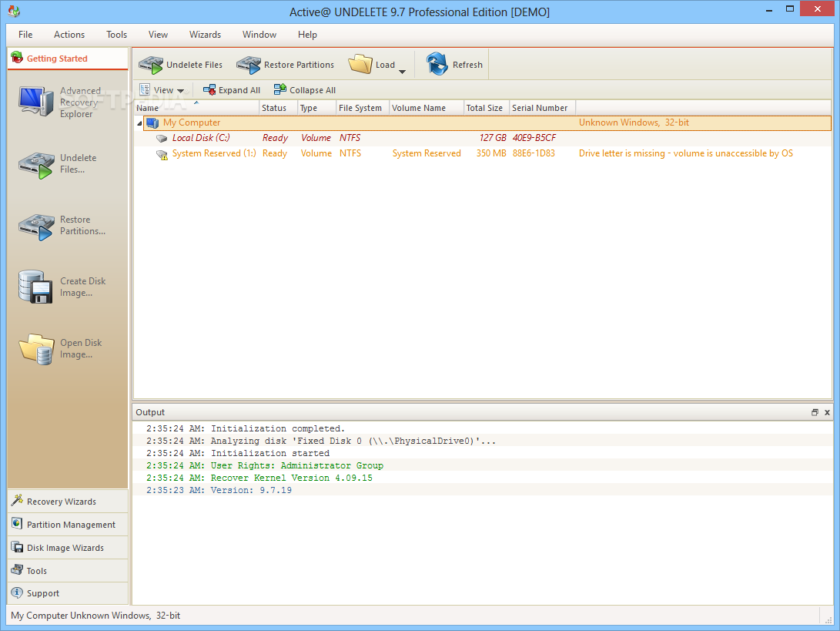The height and width of the screenshot is (631, 840).
Task: Sort by Total Size column header
Action: [487, 108]
